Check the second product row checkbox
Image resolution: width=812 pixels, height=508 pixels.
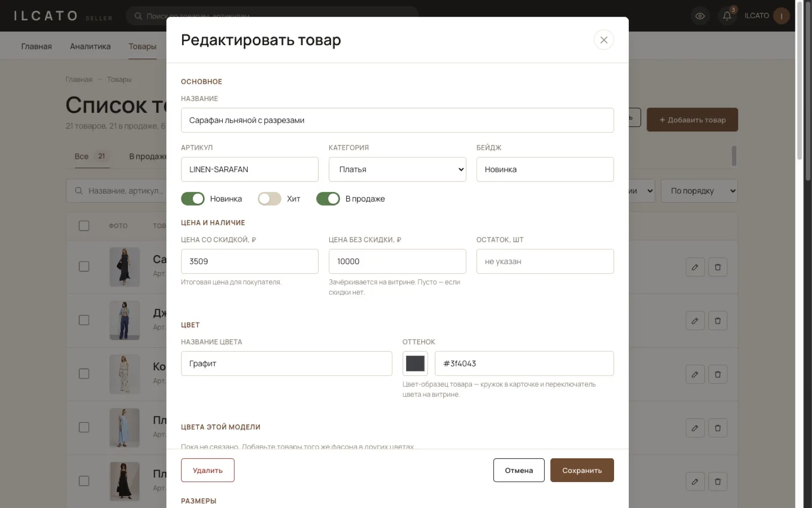point(84,320)
